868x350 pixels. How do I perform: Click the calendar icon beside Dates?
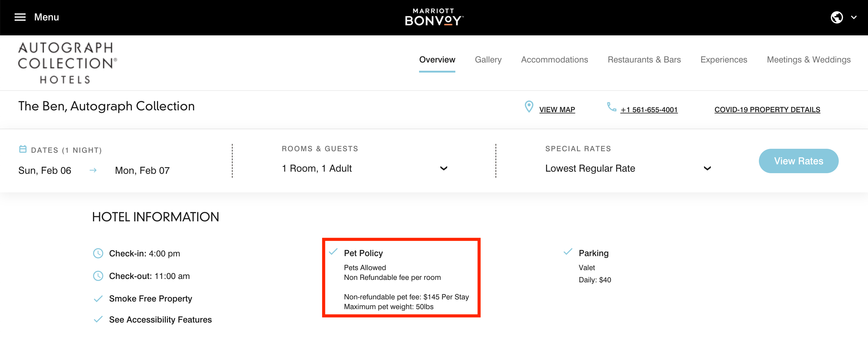(23, 149)
